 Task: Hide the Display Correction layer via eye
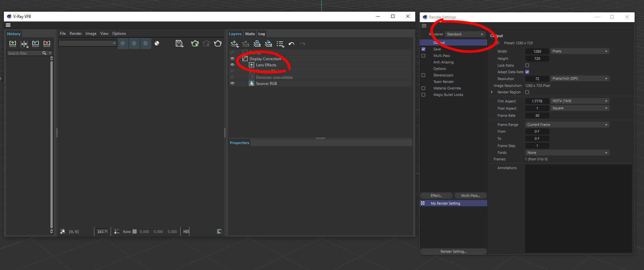point(232,59)
